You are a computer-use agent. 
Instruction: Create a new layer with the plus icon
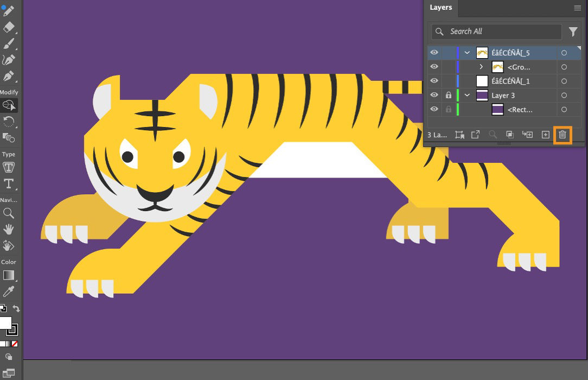[545, 135]
